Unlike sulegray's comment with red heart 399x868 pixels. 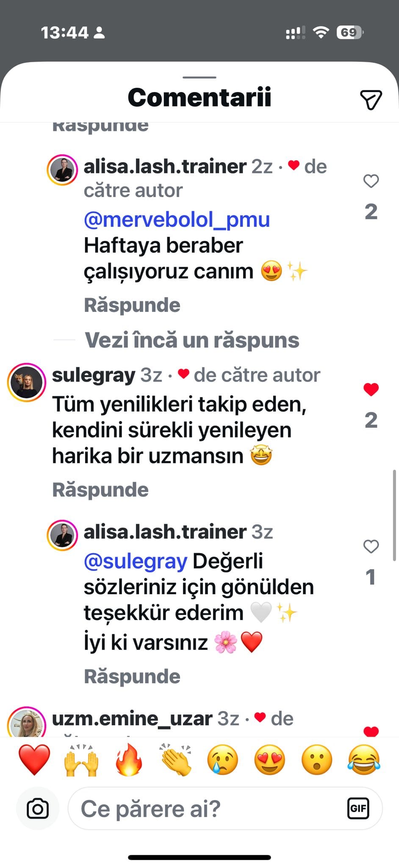371,389
